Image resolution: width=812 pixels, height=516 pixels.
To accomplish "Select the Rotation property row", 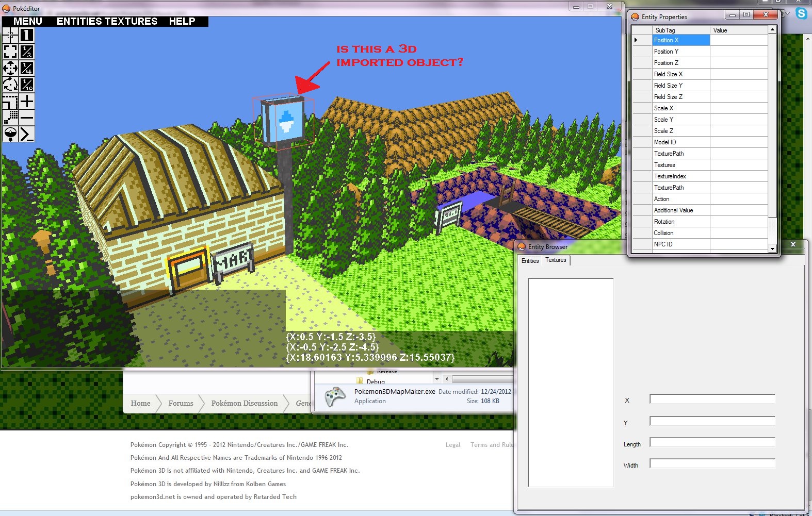I will coord(700,222).
